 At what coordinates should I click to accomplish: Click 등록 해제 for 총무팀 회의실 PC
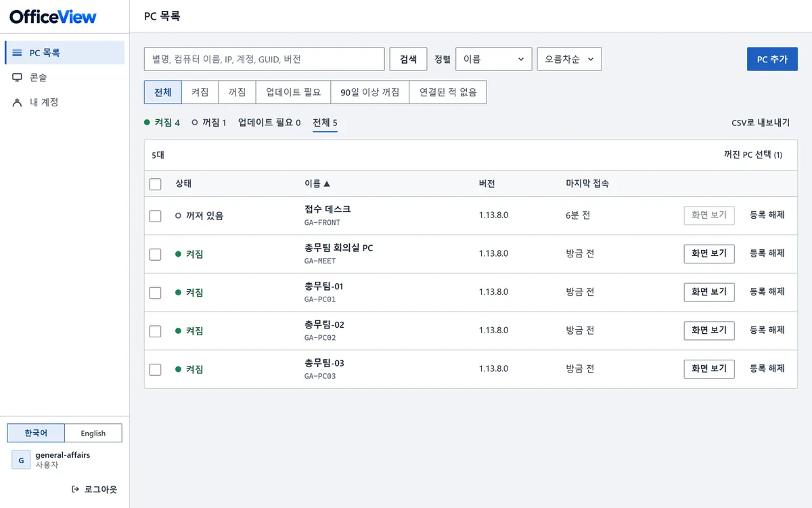click(x=767, y=253)
